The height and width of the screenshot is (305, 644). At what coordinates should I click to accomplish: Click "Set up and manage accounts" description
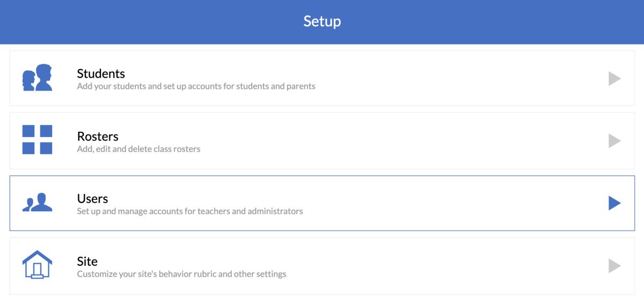[x=189, y=211]
